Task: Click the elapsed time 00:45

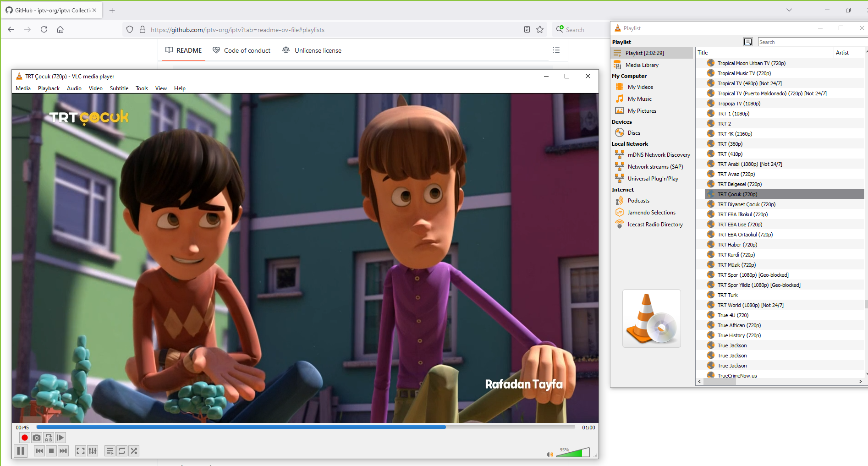Action: 22,428
